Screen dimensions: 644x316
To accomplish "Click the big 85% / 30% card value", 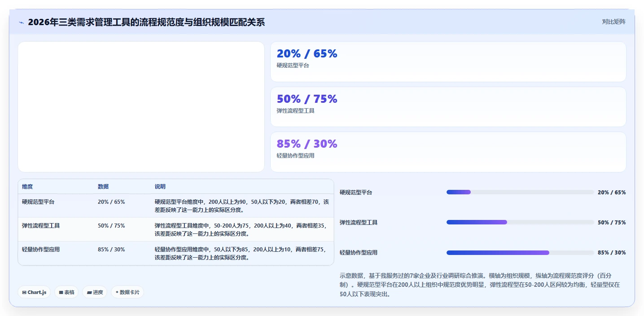I will tap(307, 144).
